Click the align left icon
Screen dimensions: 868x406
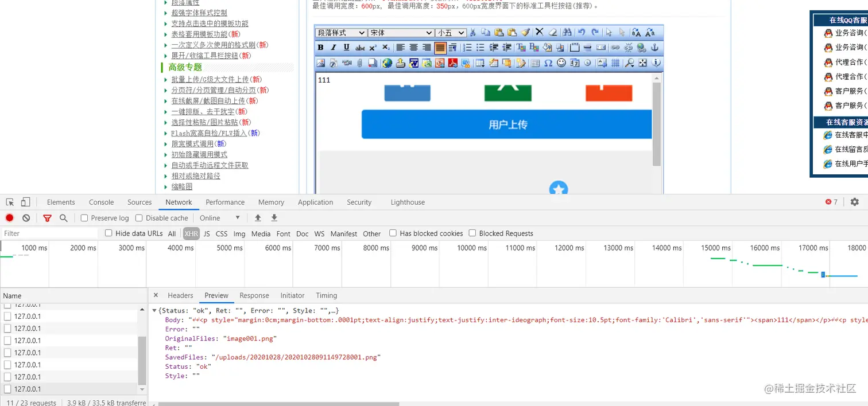(401, 48)
